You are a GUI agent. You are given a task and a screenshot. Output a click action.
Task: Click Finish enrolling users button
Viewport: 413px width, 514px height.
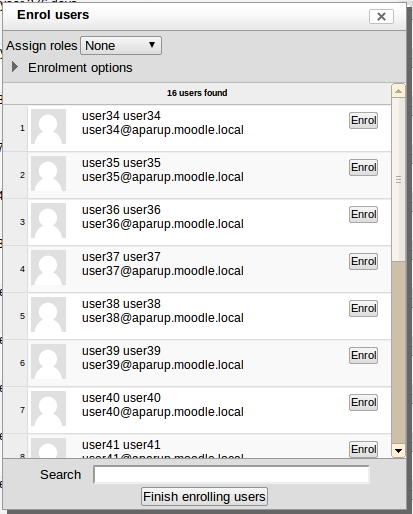click(204, 497)
